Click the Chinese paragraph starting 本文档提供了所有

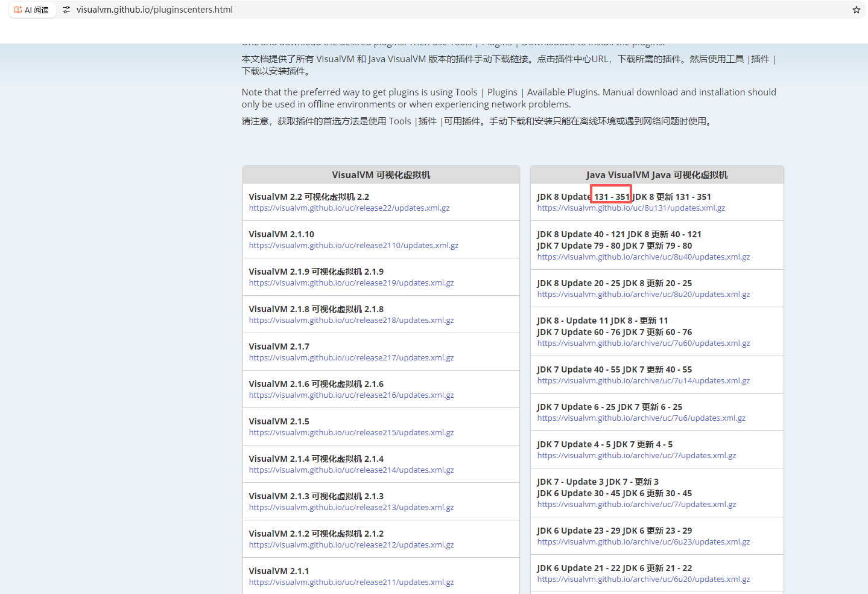(509, 65)
